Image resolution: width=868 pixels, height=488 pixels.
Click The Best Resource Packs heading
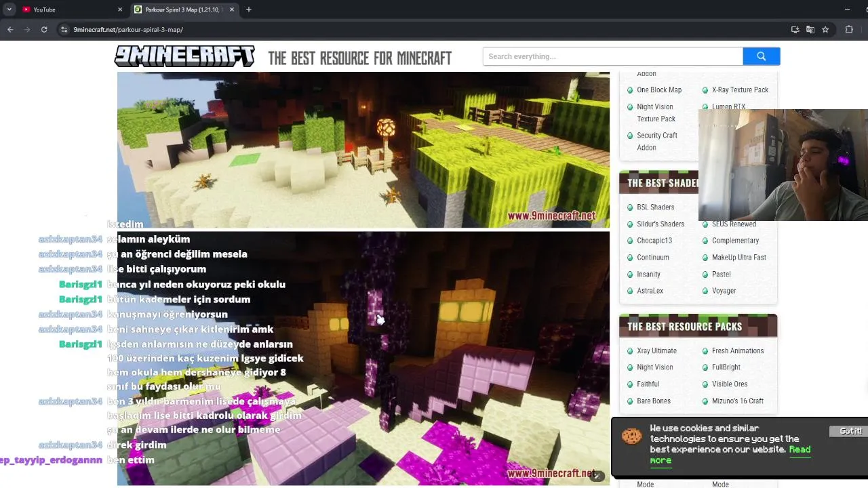pos(684,326)
